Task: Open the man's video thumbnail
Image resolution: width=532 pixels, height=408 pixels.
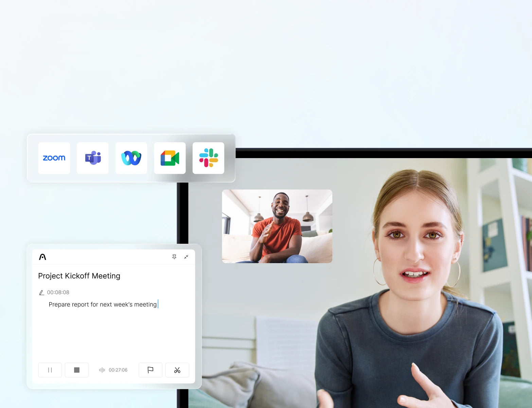Action: [277, 226]
